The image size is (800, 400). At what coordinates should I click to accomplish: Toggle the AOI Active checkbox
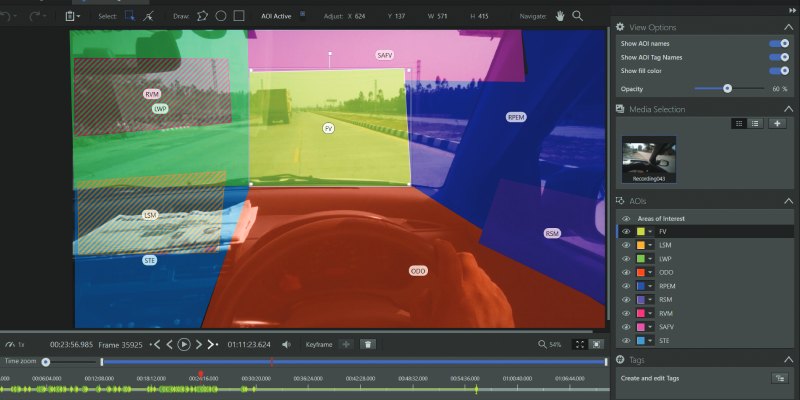tap(302, 14)
